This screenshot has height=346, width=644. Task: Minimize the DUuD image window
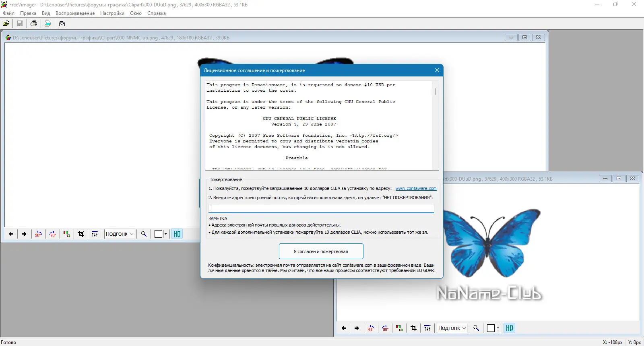pyautogui.click(x=605, y=179)
